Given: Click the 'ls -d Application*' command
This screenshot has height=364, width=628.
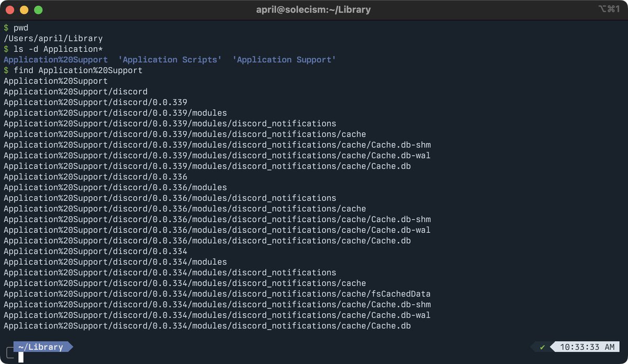Looking at the screenshot, I should pyautogui.click(x=53, y=49).
